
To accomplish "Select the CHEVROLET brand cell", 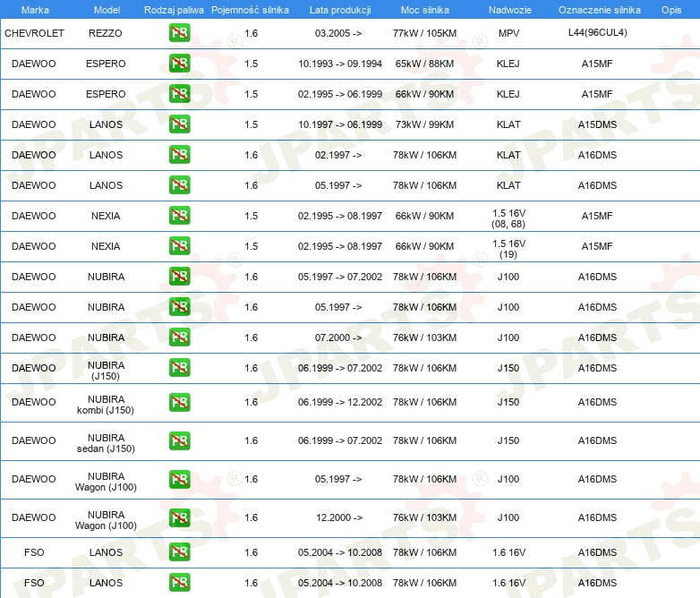I will [34, 33].
